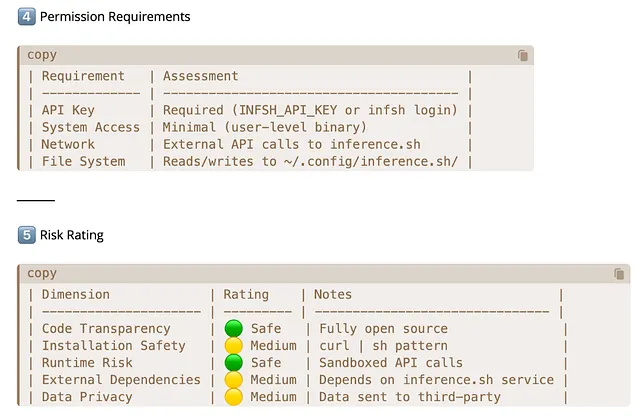This screenshot has height=416, width=640.
Task: Click the number 4 keycap emoji
Action: [x=26, y=17]
